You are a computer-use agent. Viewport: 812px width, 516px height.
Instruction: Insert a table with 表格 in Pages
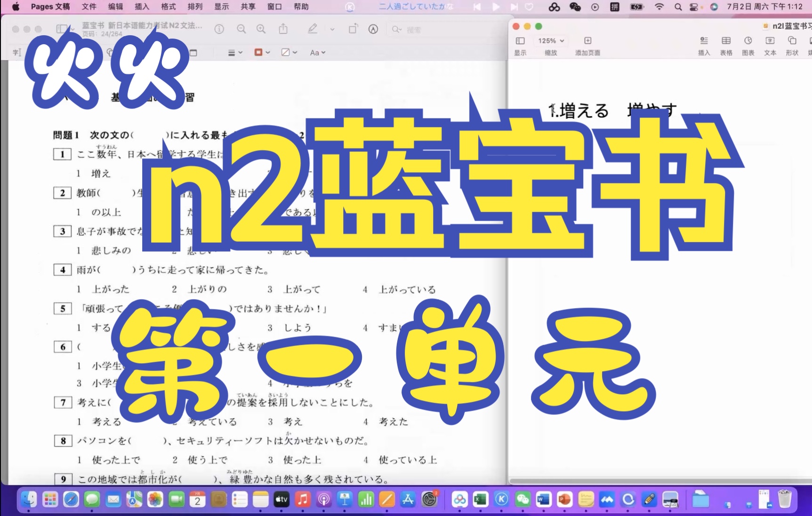coord(726,46)
